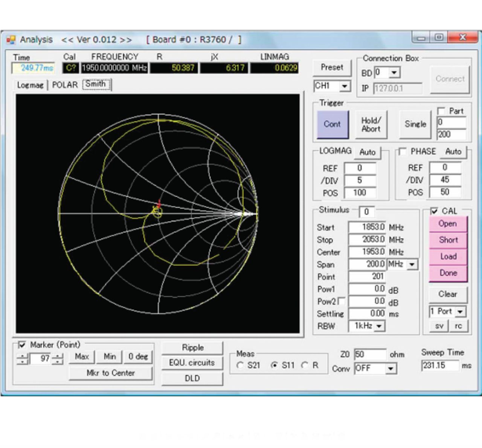Viewport: 482px width, 448px height.
Task: Click the marker Max button
Action: pos(82,357)
